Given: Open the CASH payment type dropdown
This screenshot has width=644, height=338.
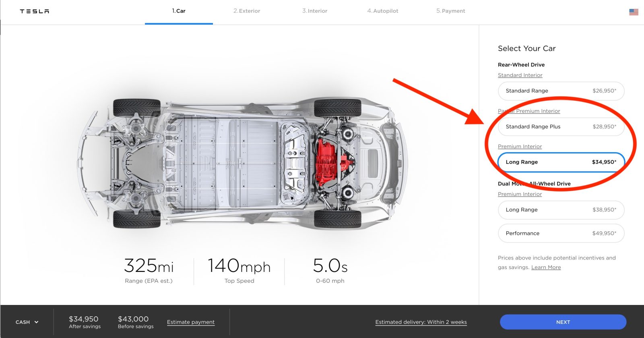Looking at the screenshot, I should pyautogui.click(x=27, y=322).
